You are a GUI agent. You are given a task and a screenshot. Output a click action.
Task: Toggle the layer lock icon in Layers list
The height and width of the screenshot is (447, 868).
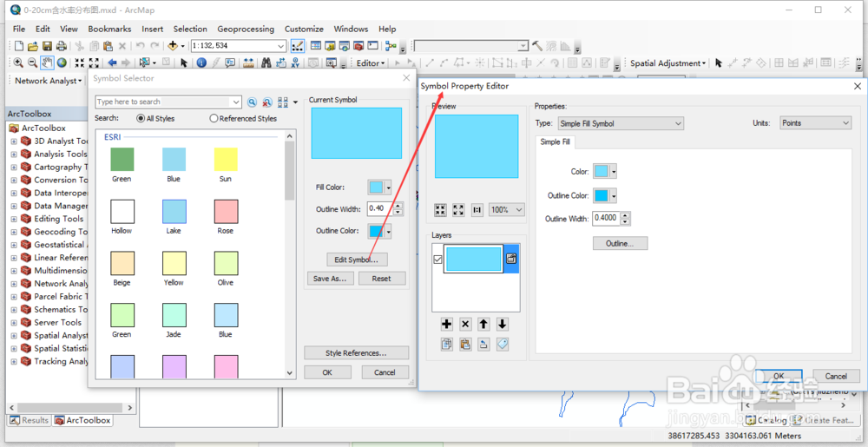point(511,259)
